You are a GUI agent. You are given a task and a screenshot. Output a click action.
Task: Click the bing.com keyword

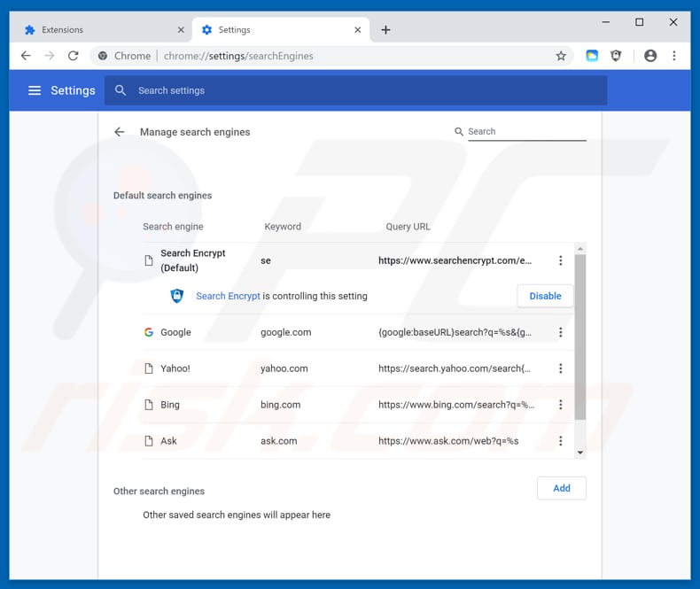click(280, 405)
